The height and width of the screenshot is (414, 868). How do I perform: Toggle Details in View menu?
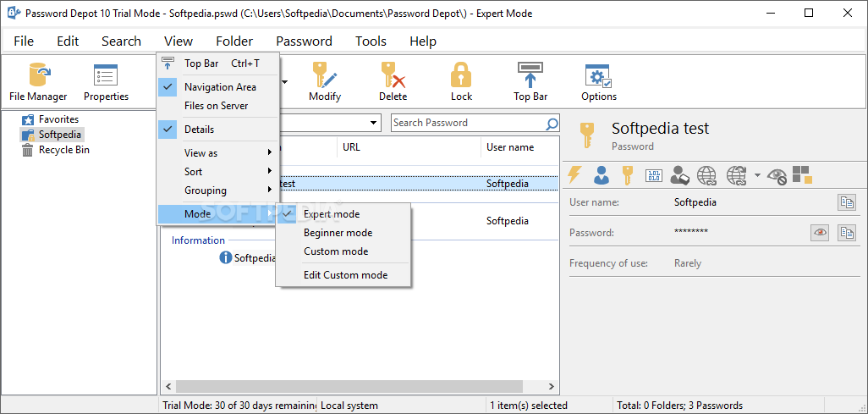tap(217, 130)
